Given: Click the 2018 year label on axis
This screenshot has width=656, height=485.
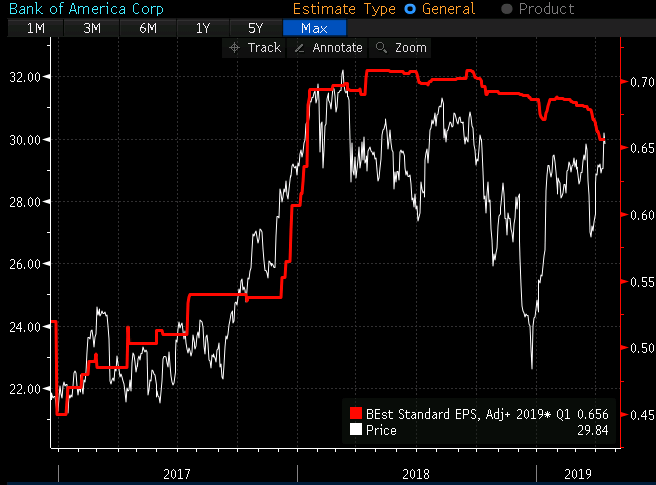Looking at the screenshot, I should click(416, 474).
